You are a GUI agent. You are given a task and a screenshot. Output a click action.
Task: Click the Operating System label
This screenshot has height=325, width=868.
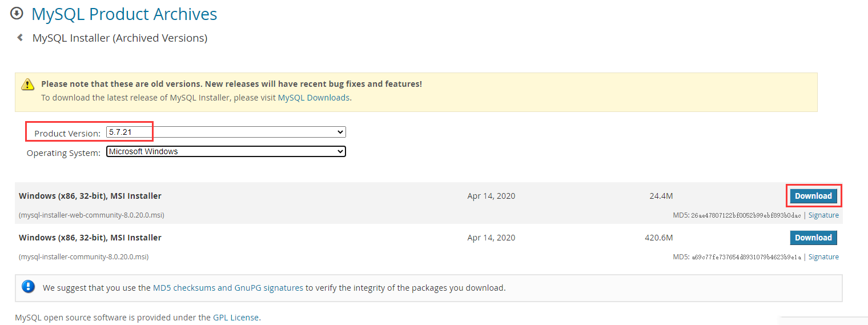64,153
